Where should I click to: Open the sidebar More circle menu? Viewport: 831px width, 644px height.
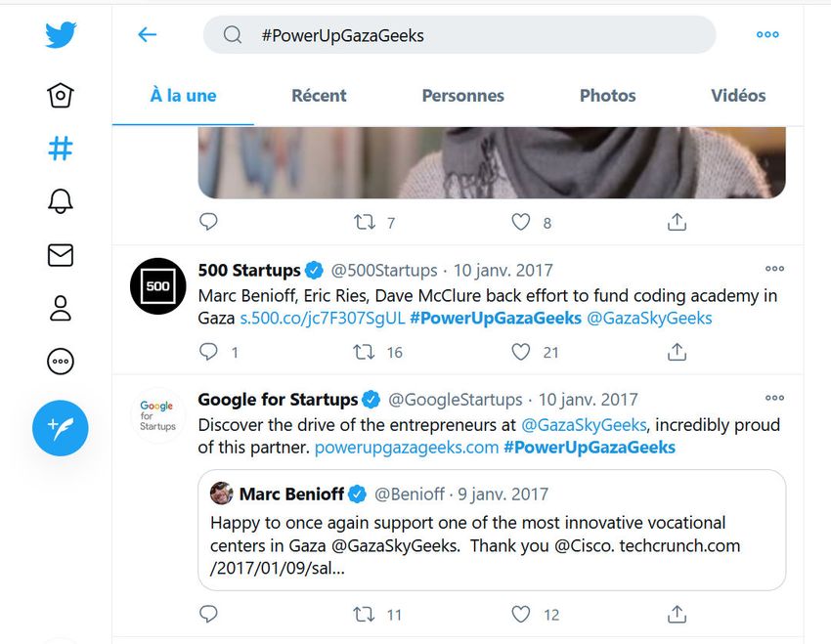point(60,361)
